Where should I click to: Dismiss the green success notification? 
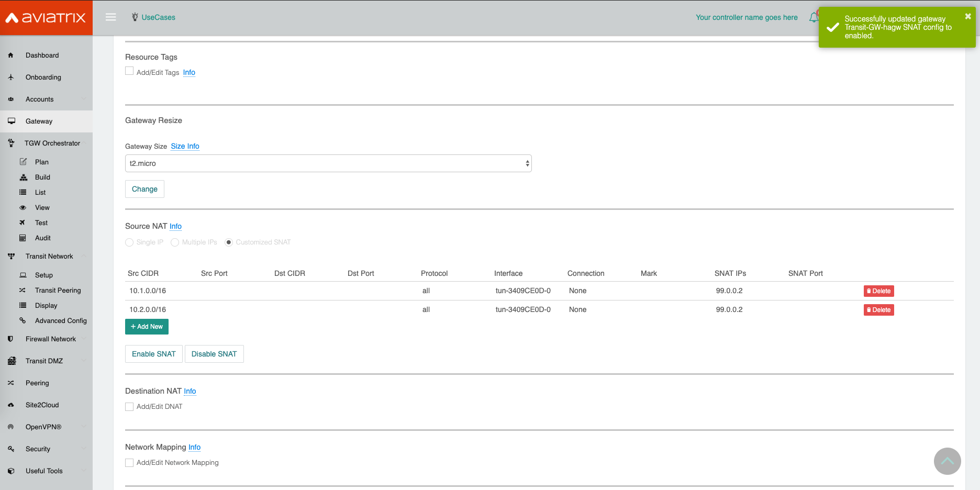(x=967, y=17)
